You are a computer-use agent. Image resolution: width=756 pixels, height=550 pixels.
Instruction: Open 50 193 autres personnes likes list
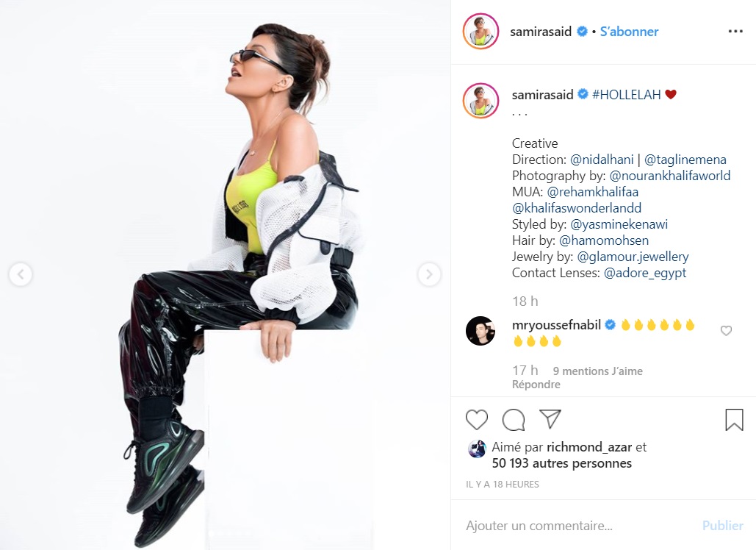click(x=562, y=463)
